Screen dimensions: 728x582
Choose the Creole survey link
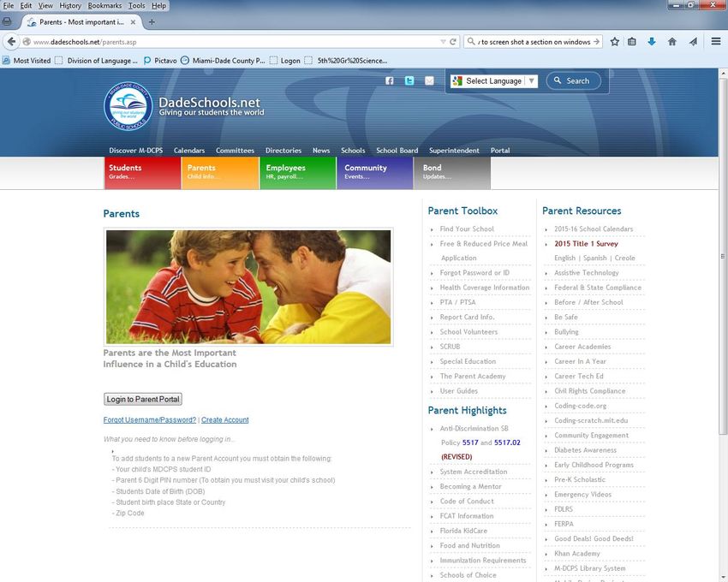point(624,258)
